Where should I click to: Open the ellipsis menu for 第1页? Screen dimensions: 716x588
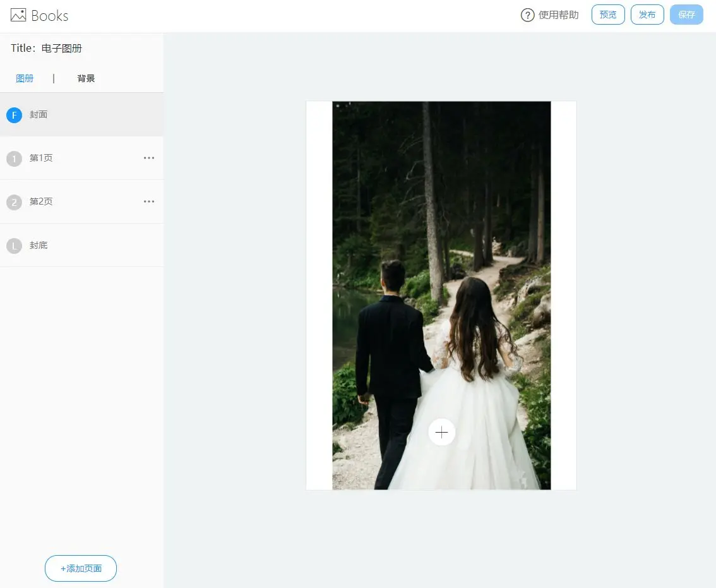coord(149,158)
